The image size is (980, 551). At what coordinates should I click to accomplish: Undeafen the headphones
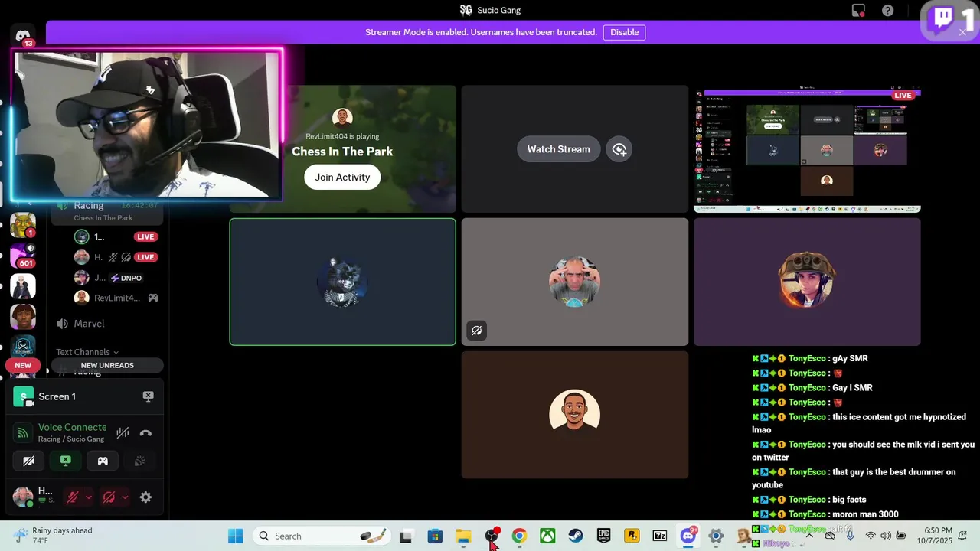(109, 497)
